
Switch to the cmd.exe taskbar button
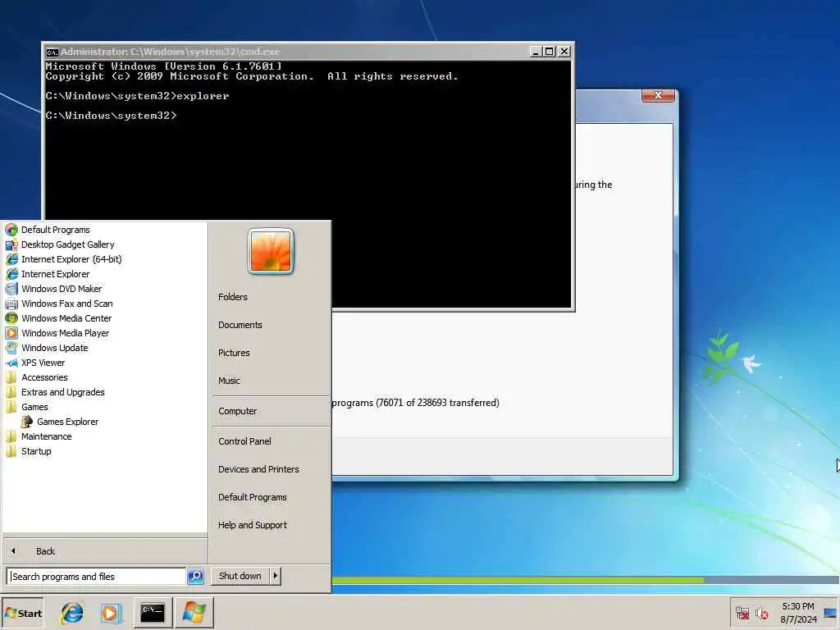pos(153,613)
